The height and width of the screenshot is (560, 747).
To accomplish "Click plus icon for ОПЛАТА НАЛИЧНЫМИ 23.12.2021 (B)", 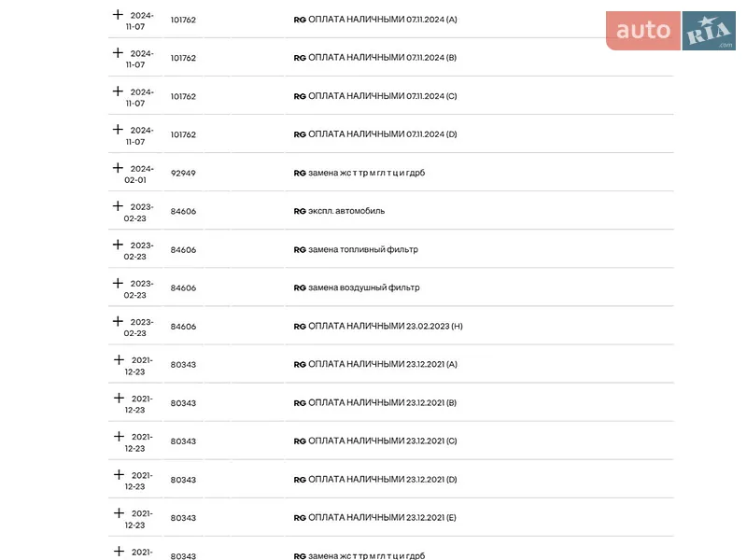I will tap(119, 399).
